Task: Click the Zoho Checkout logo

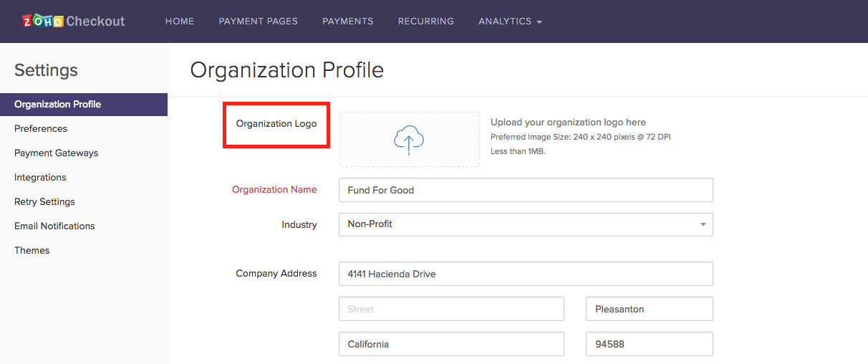Action: point(74,21)
